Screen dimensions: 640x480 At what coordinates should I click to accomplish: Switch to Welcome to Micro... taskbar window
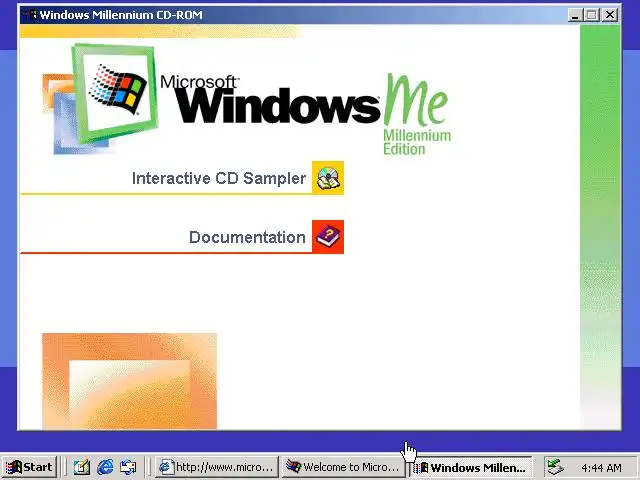[342, 467]
